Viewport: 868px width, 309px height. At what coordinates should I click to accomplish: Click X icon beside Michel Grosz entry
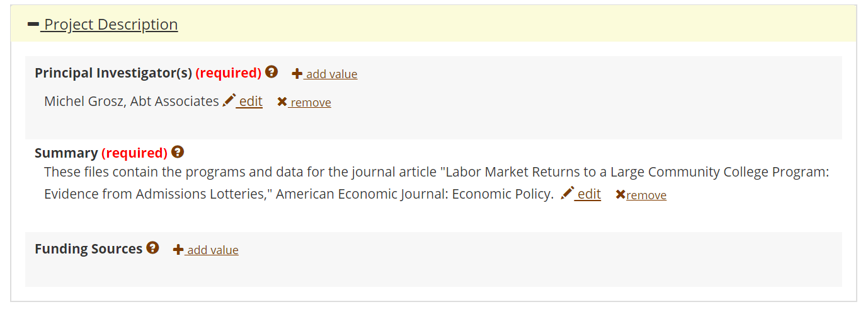(282, 102)
